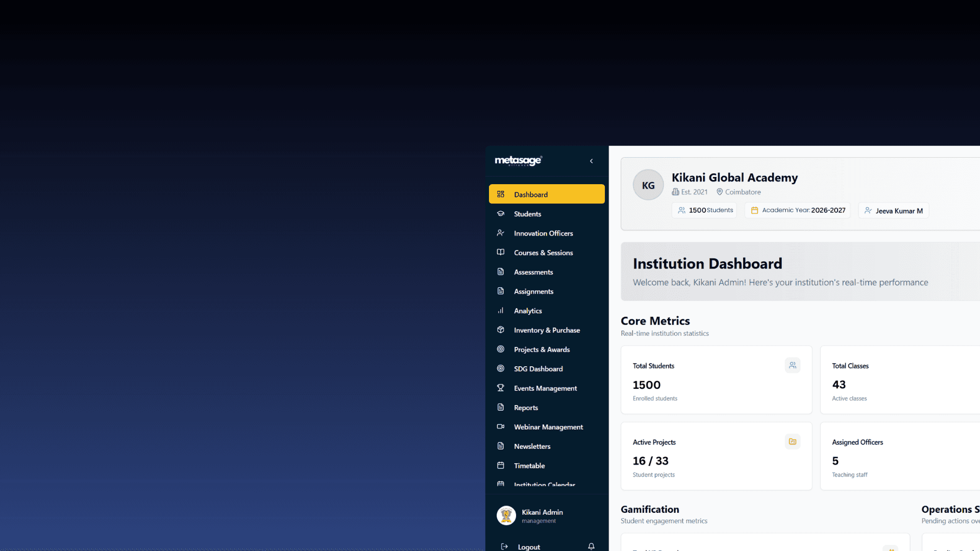The image size is (980, 551).
Task: Open Courses & Sessions section
Action: 543,253
